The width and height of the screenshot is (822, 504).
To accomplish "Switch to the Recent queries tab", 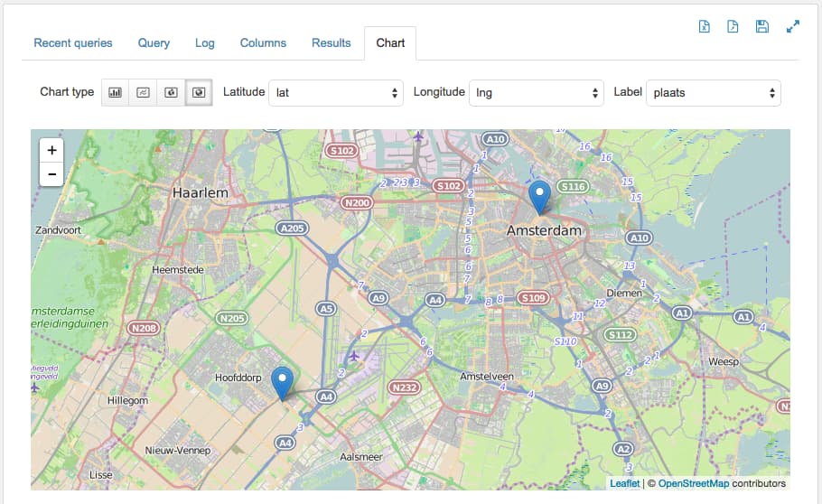I will [x=73, y=43].
